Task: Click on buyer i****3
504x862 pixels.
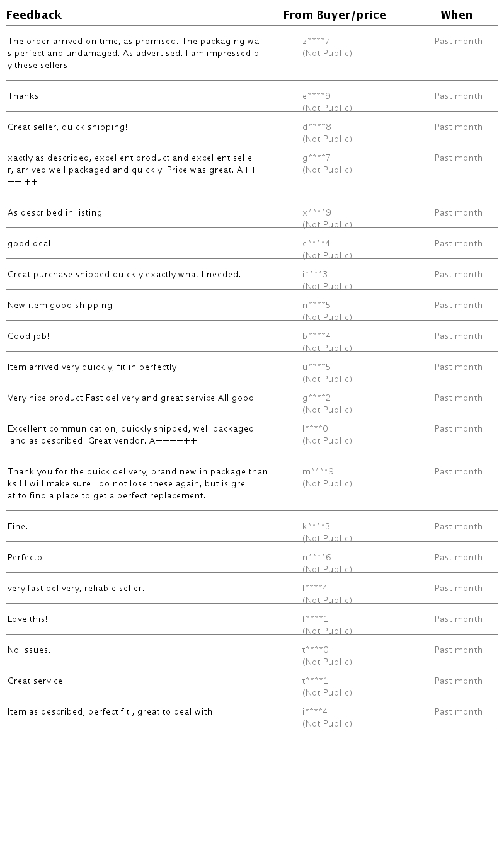Action: (x=315, y=275)
